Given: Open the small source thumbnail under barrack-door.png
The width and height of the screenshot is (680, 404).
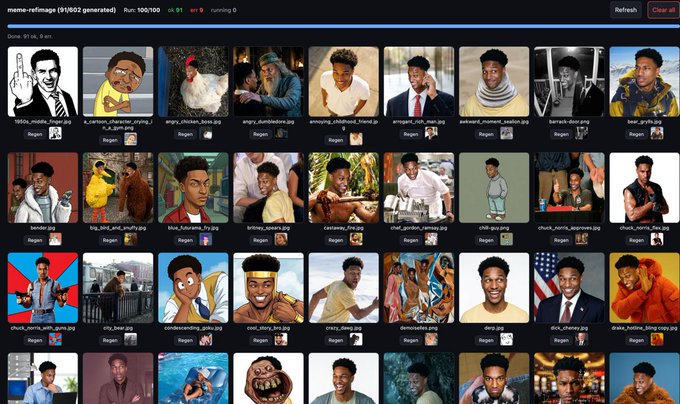Looking at the screenshot, I should click(582, 134).
